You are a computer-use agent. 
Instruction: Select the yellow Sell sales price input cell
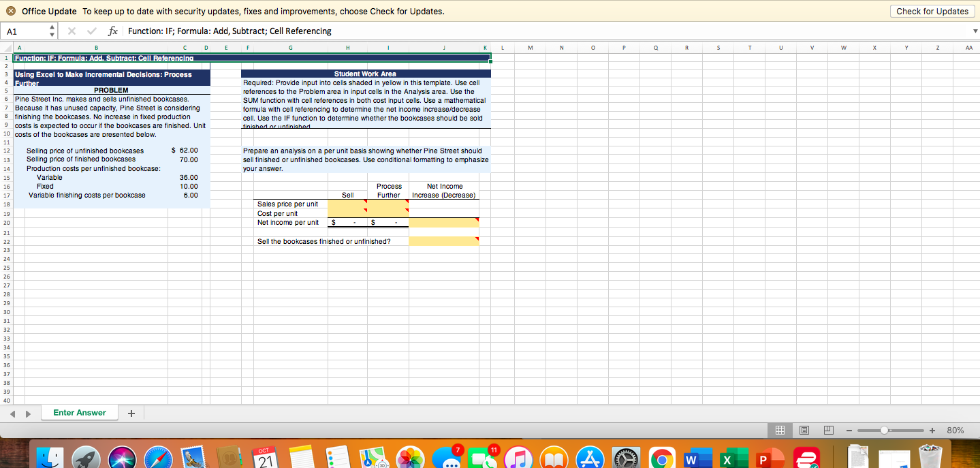tap(347, 203)
